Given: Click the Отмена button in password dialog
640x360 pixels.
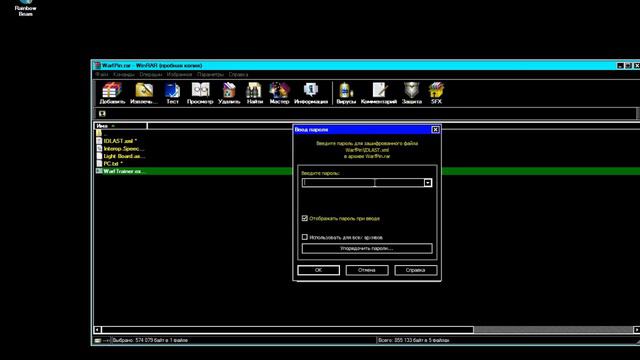Looking at the screenshot, I should pyautogui.click(x=367, y=270).
